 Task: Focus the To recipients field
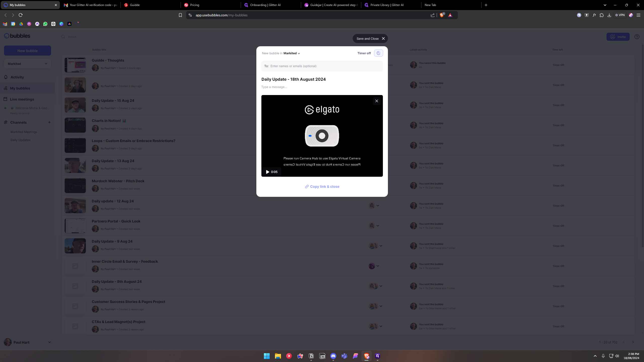click(x=322, y=66)
